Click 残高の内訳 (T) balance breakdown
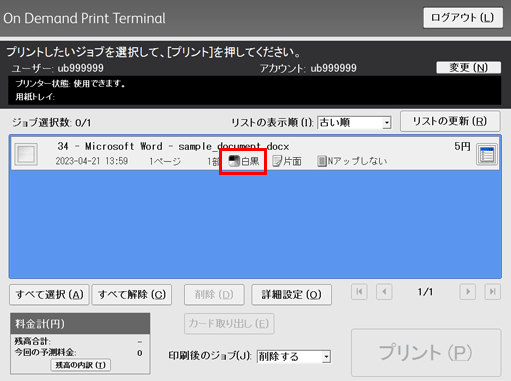The height and width of the screenshot is (381, 511). [81, 365]
